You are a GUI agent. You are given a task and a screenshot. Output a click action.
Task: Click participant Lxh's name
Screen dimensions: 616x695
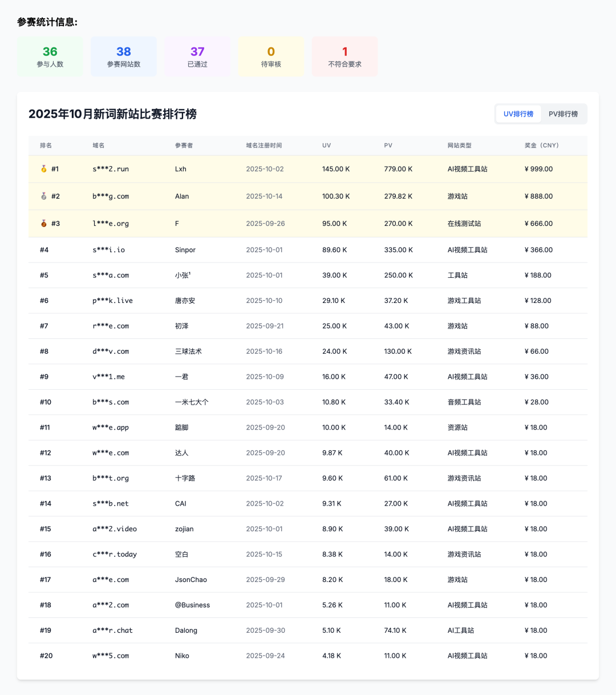coord(181,169)
